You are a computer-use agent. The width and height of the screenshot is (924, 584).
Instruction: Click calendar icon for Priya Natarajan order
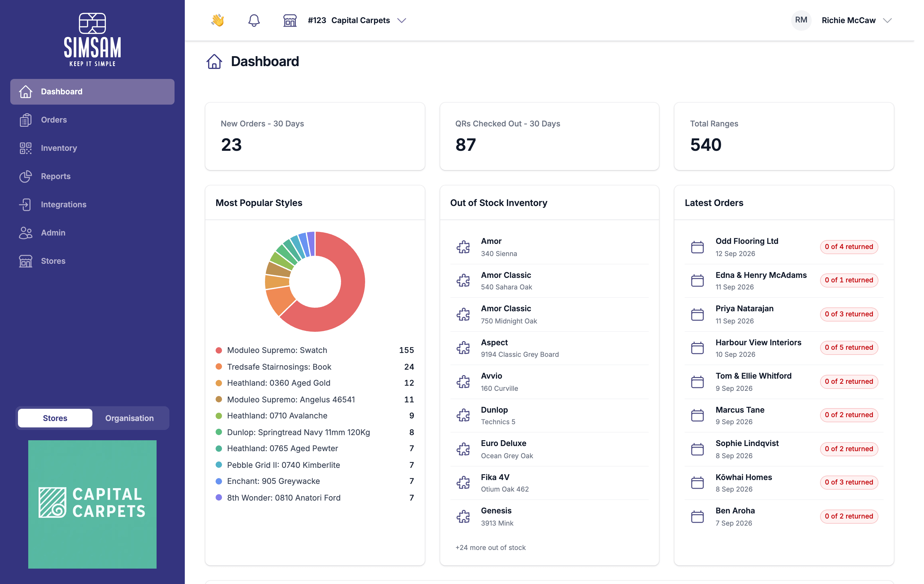(697, 314)
